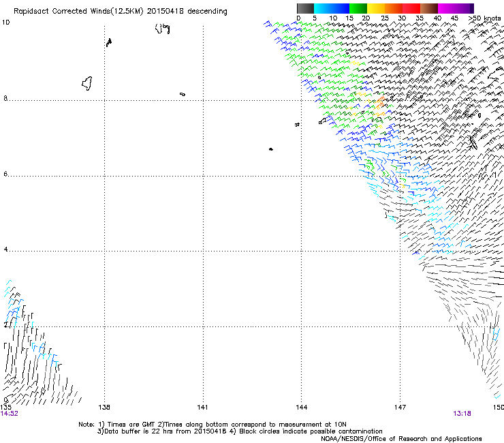Click the legend label '25' under color bar
Viewport: 504px width, 443px height.
(x=384, y=18)
